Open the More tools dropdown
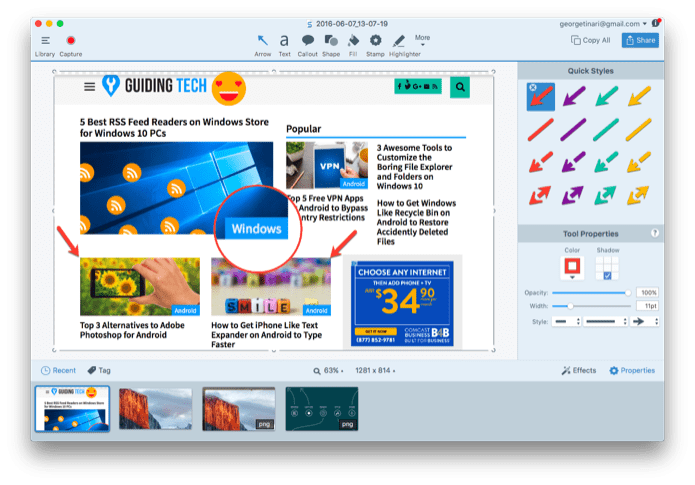Viewport: 695px width, 485px height. (x=422, y=40)
